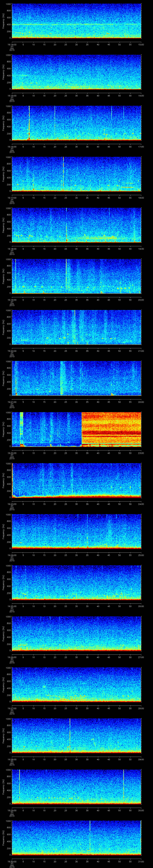The width and height of the screenshot is (153, 868).
Task: Click the '19:23:00' start time label
Action: pyautogui.click(x=12, y=504)
